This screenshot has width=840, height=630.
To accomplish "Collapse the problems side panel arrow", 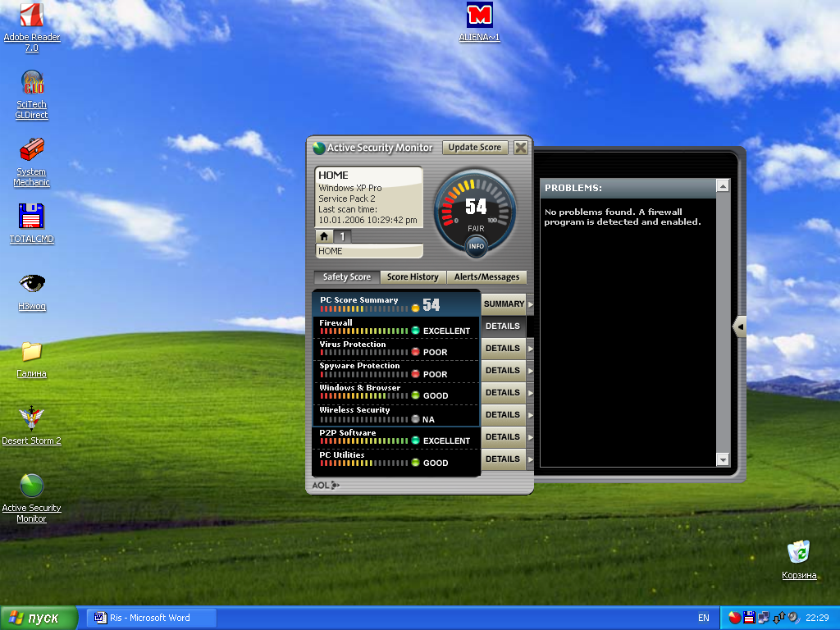I will pyautogui.click(x=740, y=326).
